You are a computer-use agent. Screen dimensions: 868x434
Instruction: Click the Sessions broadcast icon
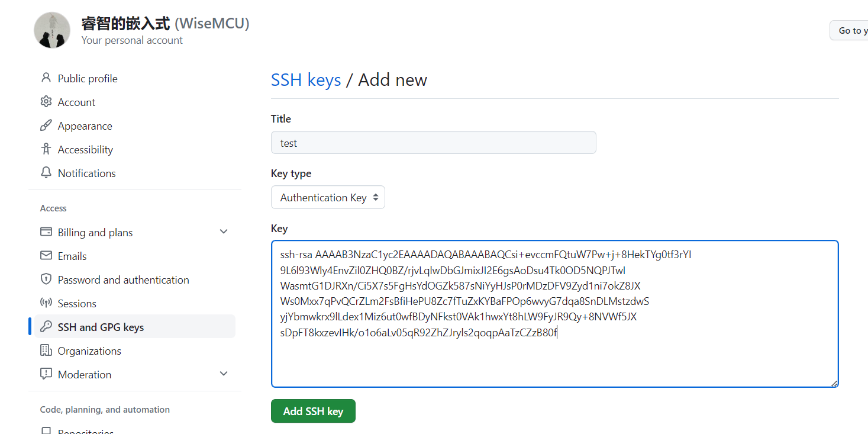(46, 303)
